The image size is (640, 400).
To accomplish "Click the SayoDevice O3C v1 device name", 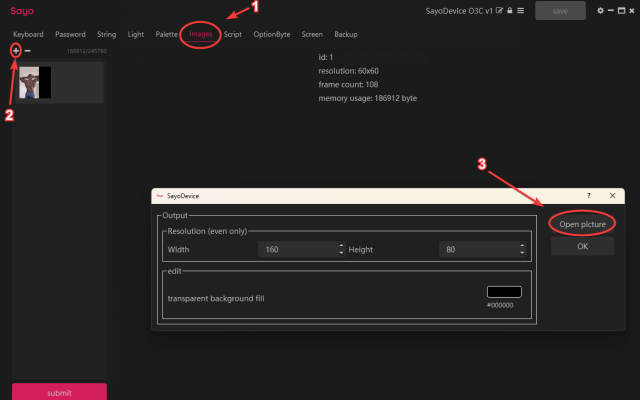I will 459,11.
